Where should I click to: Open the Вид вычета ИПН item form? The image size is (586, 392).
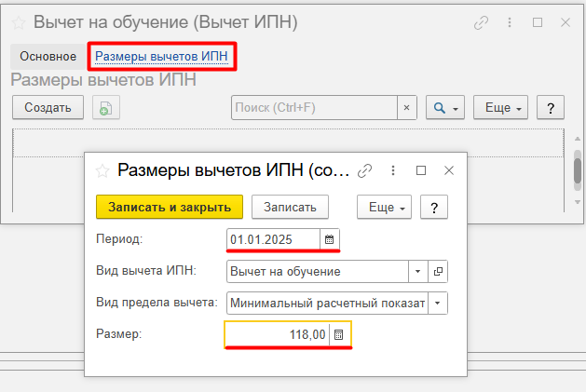click(438, 271)
